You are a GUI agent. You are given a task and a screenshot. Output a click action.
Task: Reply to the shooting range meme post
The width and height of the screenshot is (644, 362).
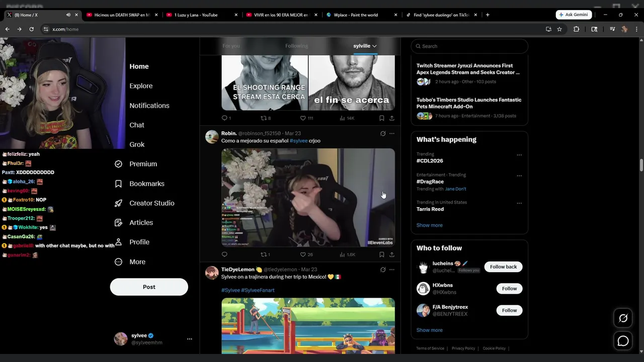coord(226,118)
